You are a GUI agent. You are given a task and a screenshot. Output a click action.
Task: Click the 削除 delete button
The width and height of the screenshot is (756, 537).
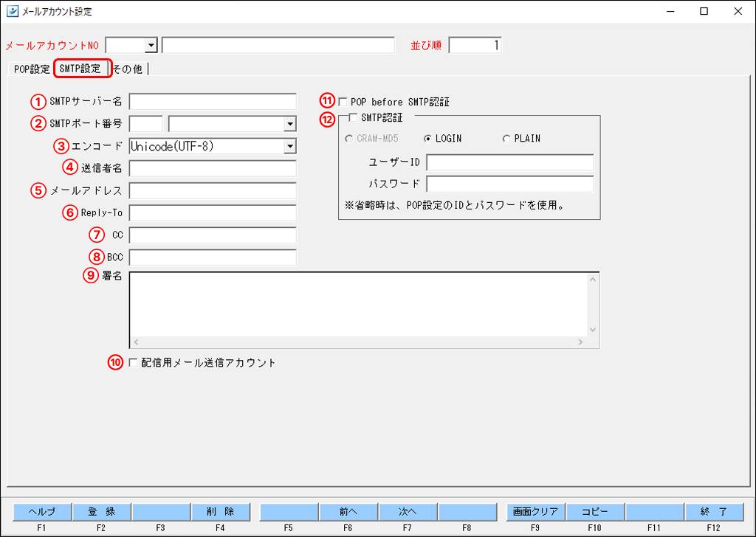[221, 511]
